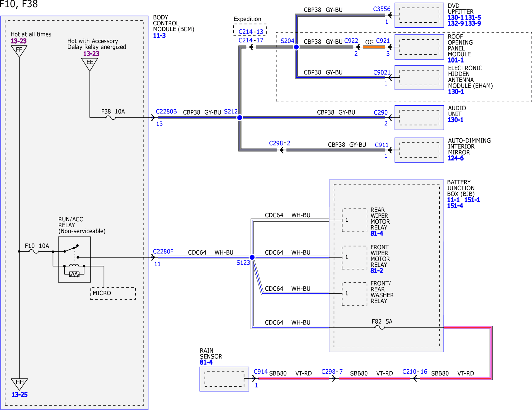Click the F10 10A fuse symbol

[34, 252]
